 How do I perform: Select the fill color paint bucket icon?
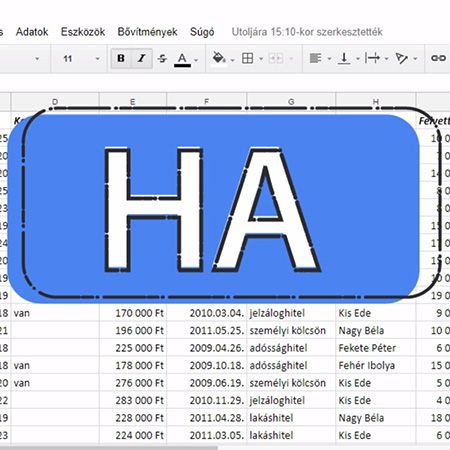click(219, 58)
